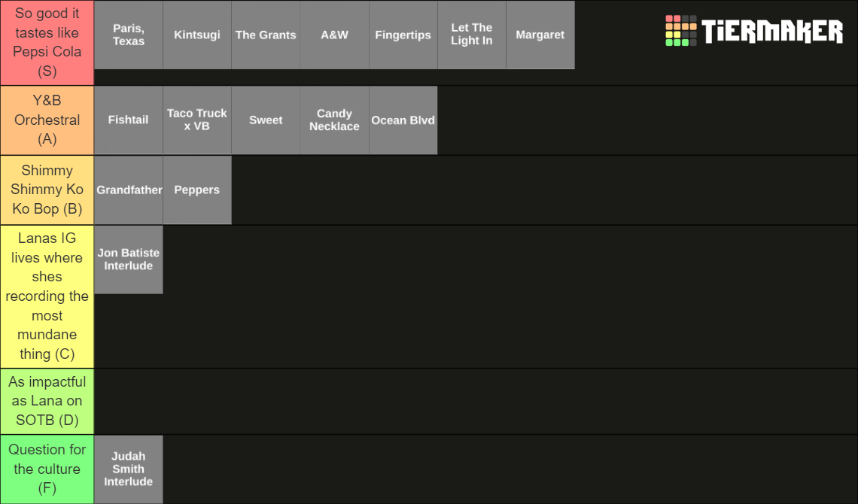Select the Kintsugi tile

click(x=197, y=35)
